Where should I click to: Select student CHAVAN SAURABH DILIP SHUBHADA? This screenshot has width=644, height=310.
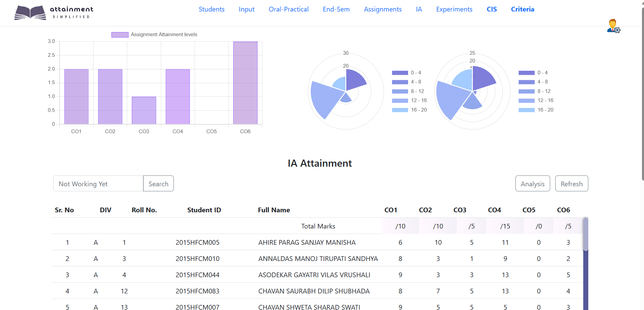tap(314, 291)
